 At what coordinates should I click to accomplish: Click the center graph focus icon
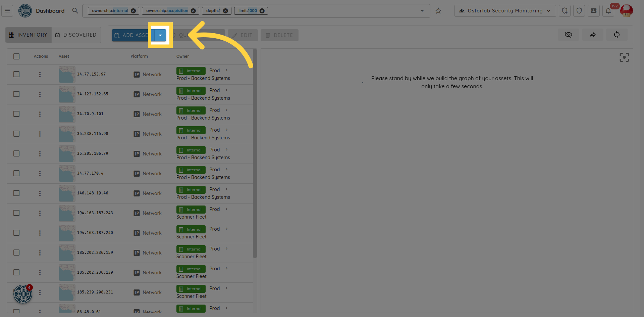click(x=624, y=57)
